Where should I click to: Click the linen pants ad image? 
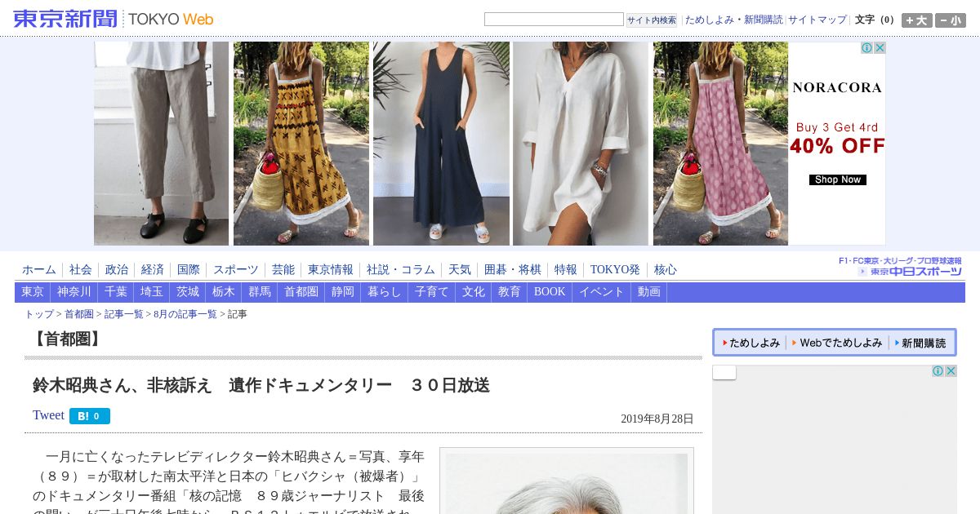pyautogui.click(x=162, y=144)
